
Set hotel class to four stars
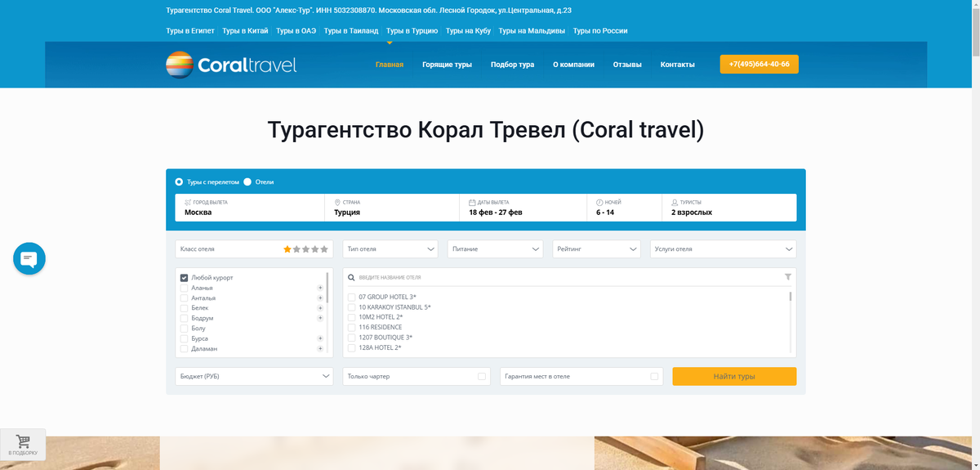[x=315, y=249]
